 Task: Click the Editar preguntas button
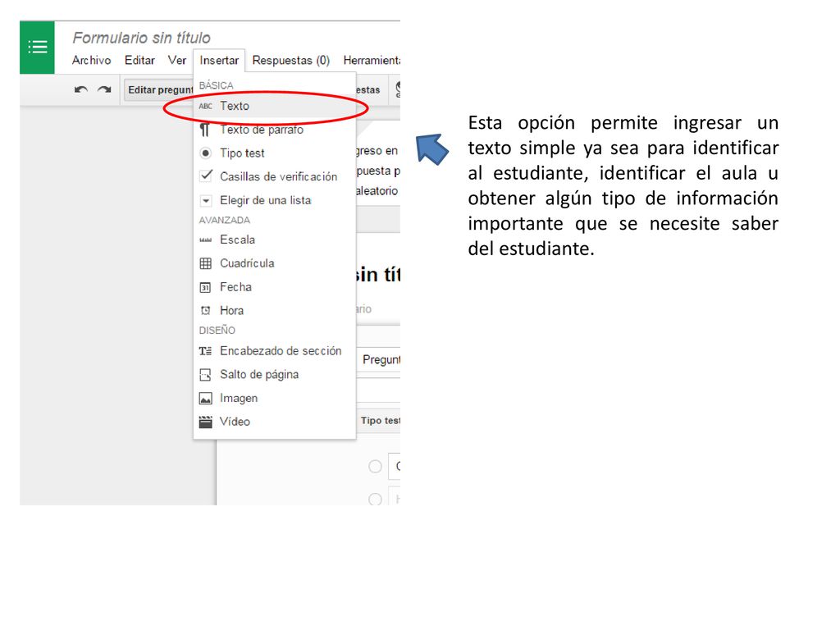point(159,90)
